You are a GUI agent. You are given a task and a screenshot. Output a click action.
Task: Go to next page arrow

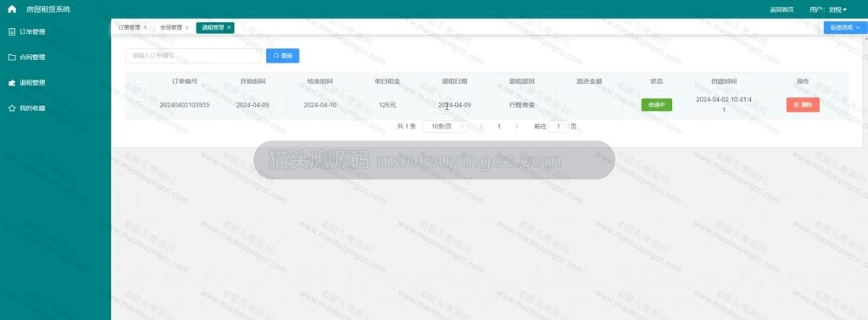point(516,126)
